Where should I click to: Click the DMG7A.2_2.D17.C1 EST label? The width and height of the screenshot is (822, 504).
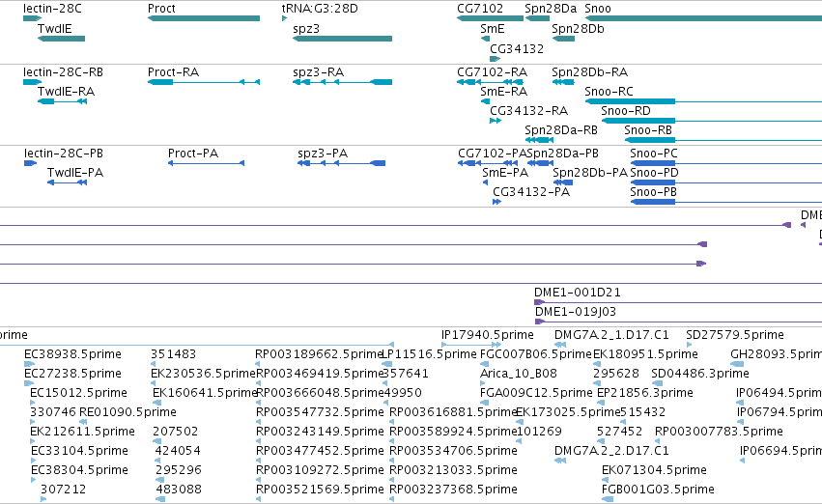(x=611, y=451)
